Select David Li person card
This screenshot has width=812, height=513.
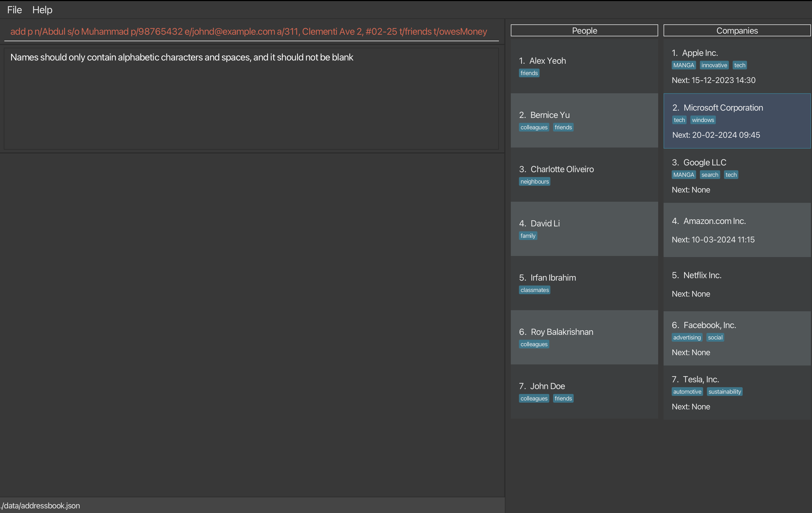(x=584, y=229)
